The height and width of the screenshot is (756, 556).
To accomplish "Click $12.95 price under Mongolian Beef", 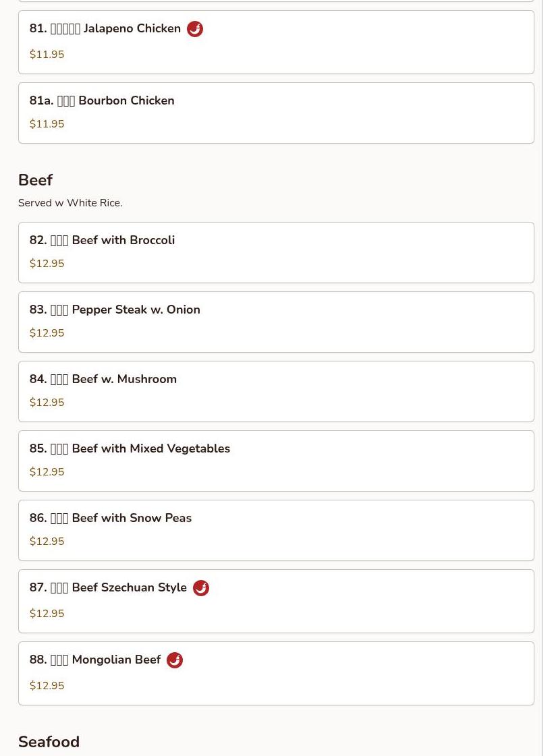I will tap(47, 686).
